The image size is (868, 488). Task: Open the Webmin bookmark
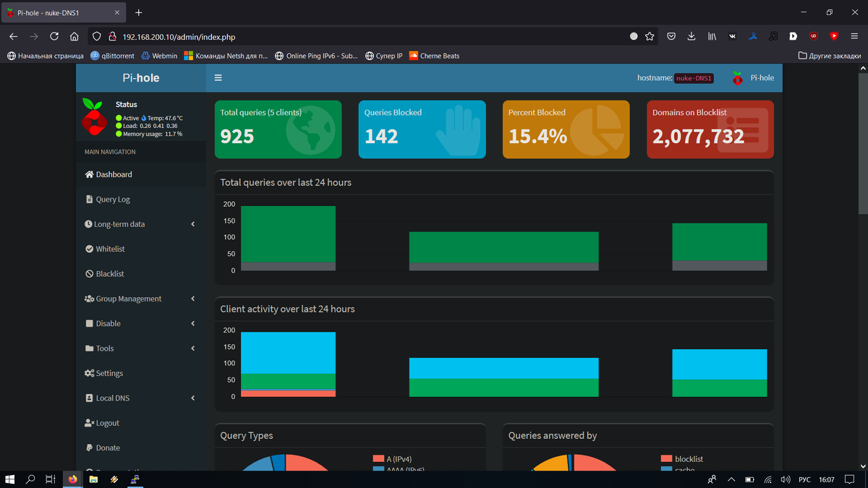[159, 56]
